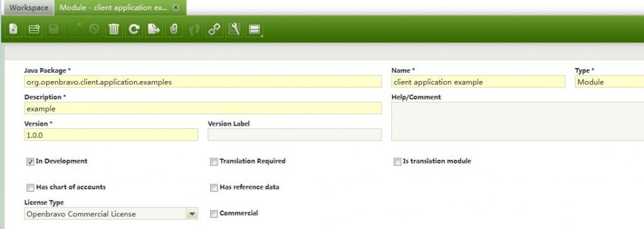
Task: Click the Export document icon
Action: [154, 29]
